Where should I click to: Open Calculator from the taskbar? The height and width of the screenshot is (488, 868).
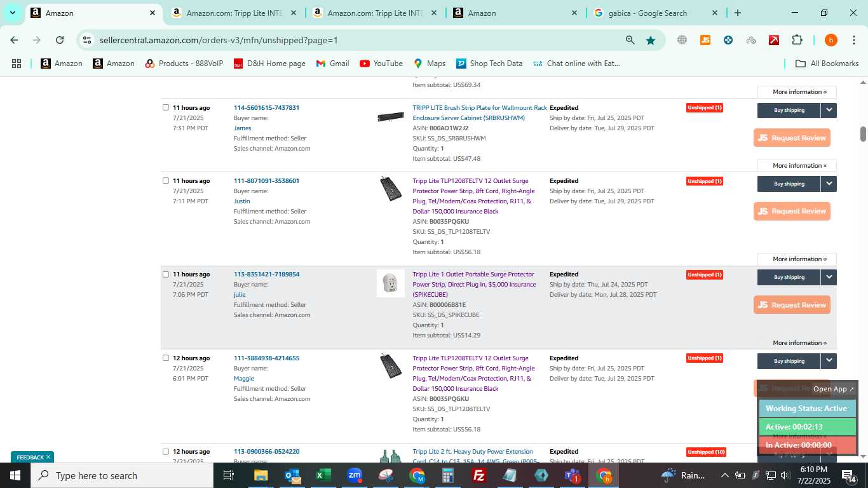tap(448, 475)
